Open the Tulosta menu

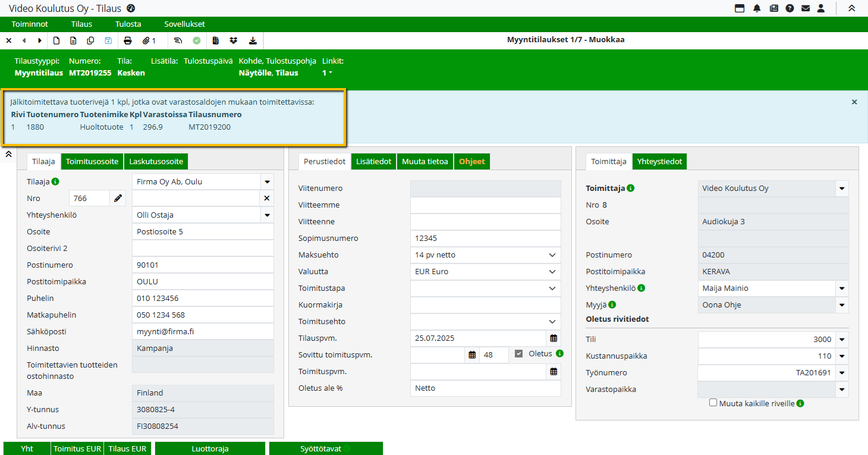click(128, 24)
